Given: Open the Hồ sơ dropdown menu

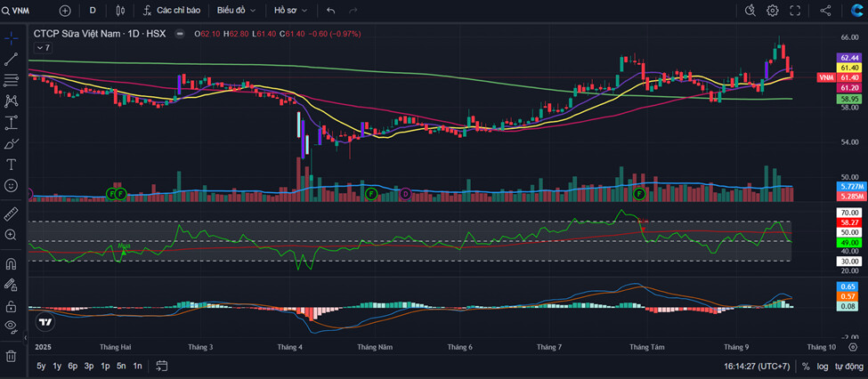Looking at the screenshot, I should click(290, 11).
